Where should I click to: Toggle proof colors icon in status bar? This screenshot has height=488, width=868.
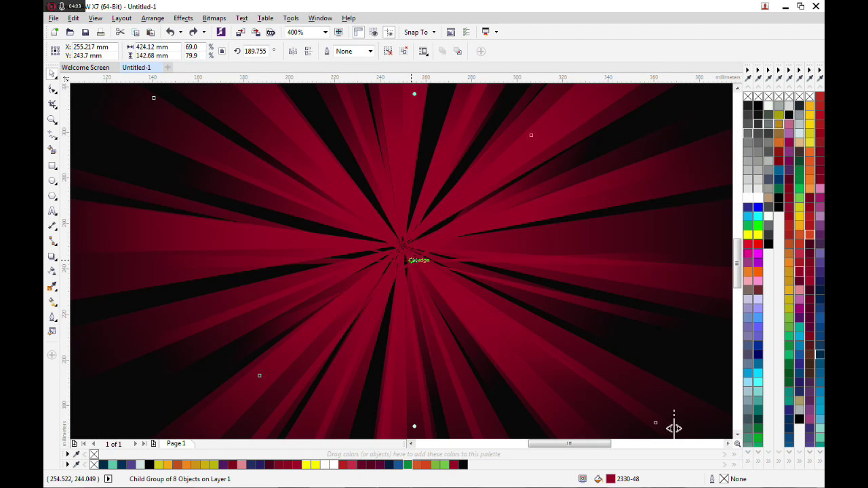[x=583, y=479]
